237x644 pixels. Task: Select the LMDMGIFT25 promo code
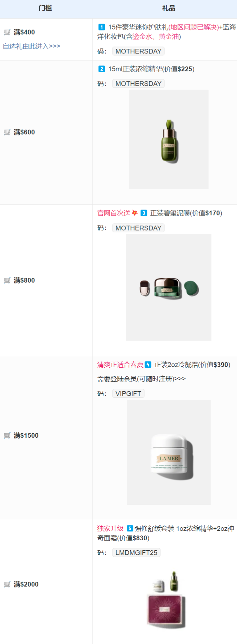pyautogui.click(x=136, y=552)
